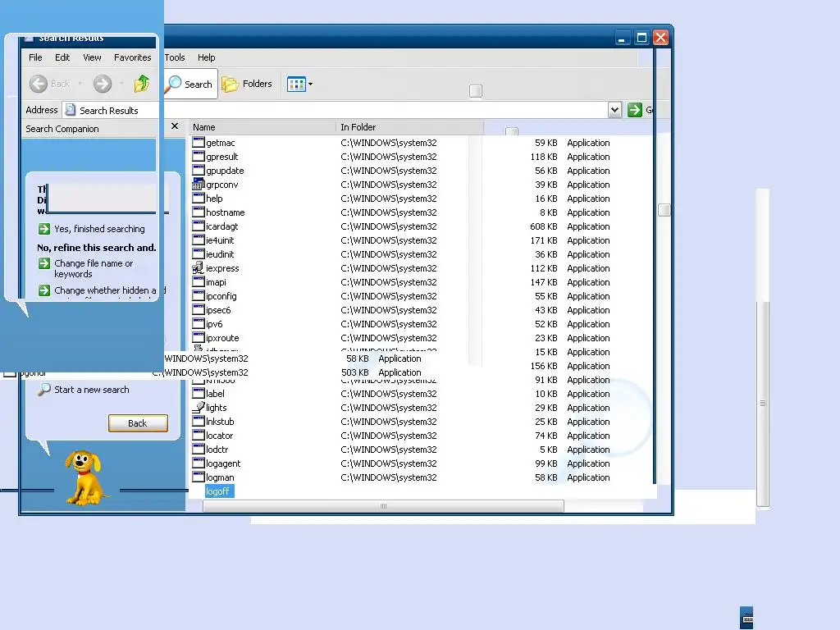840x630 pixels.
Task: Select the logagent file icon
Action: (x=199, y=463)
